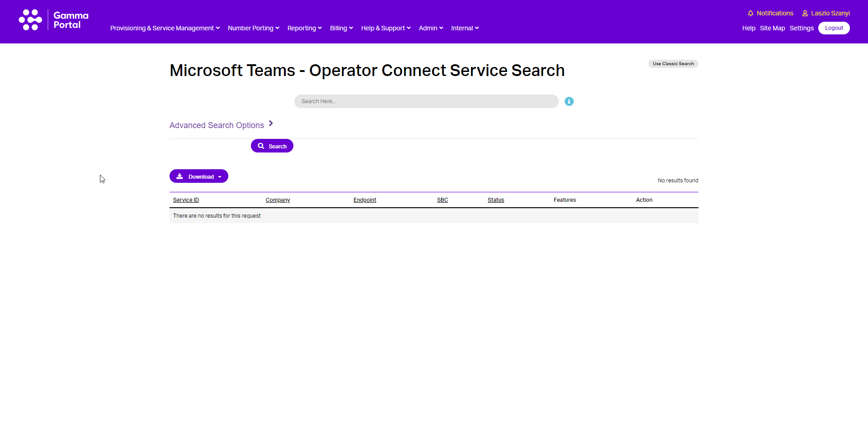Switch to Use Classic Search
The height and width of the screenshot is (424, 868).
coord(673,64)
